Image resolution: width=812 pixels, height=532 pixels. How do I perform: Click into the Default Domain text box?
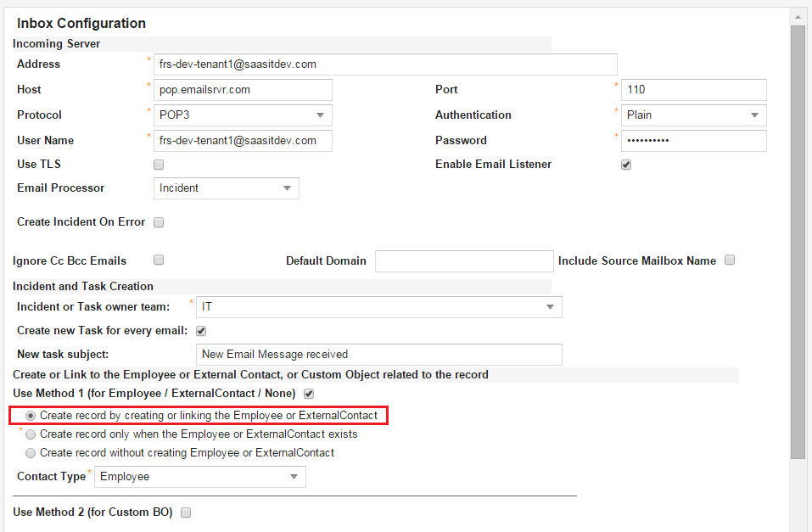(464, 261)
